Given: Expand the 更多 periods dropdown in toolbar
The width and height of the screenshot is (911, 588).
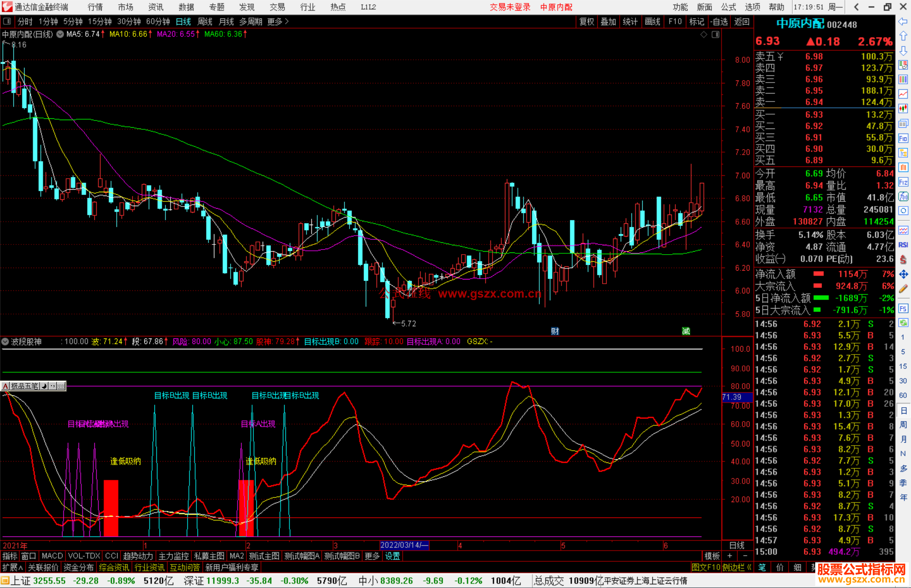Looking at the screenshot, I should 278,21.
